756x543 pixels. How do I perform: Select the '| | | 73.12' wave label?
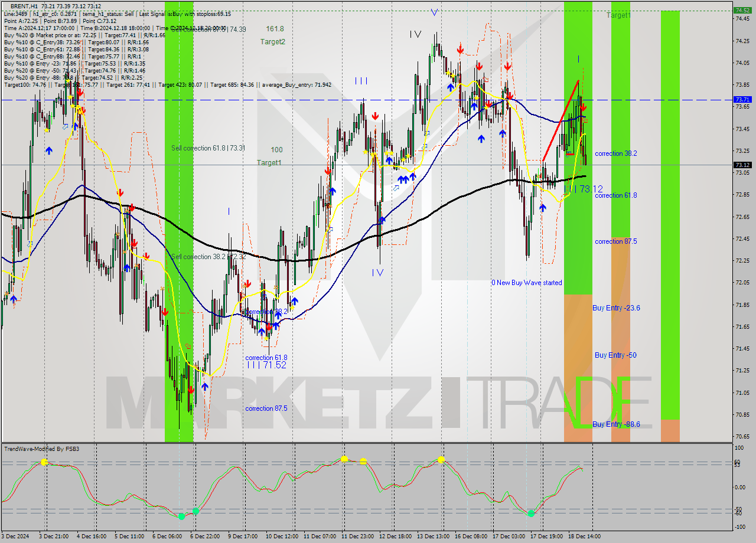[x=583, y=189]
